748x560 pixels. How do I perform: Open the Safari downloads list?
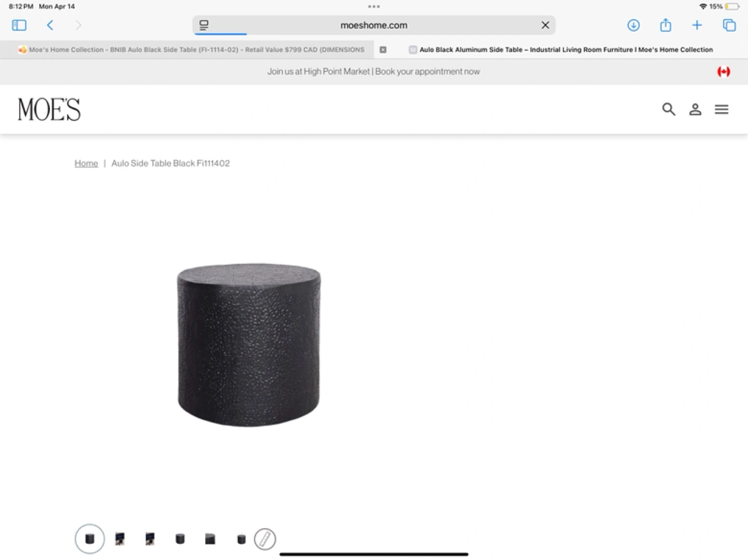[633, 25]
